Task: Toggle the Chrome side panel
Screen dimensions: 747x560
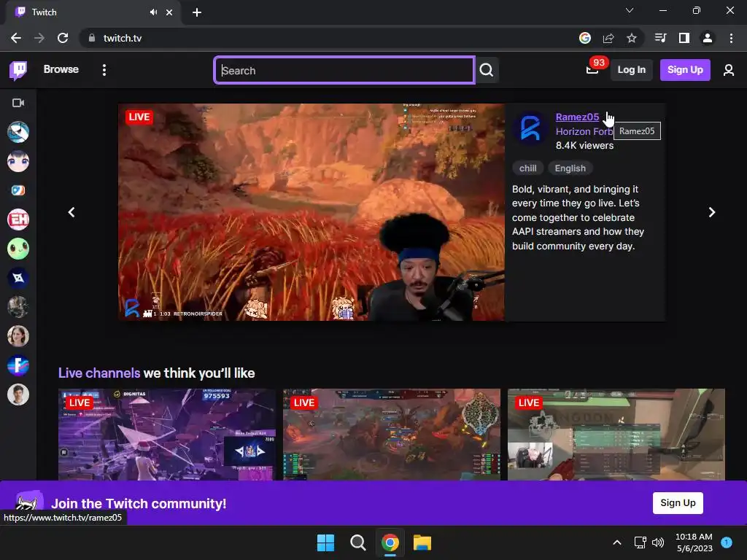Action: (x=684, y=38)
